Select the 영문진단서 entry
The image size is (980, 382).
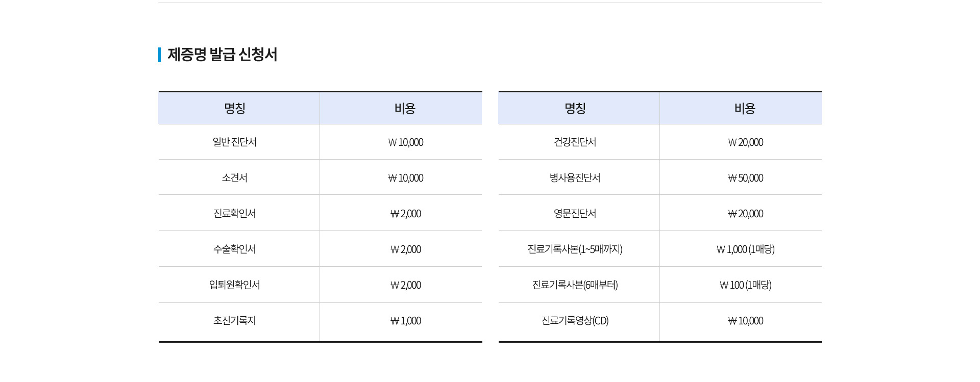click(575, 214)
